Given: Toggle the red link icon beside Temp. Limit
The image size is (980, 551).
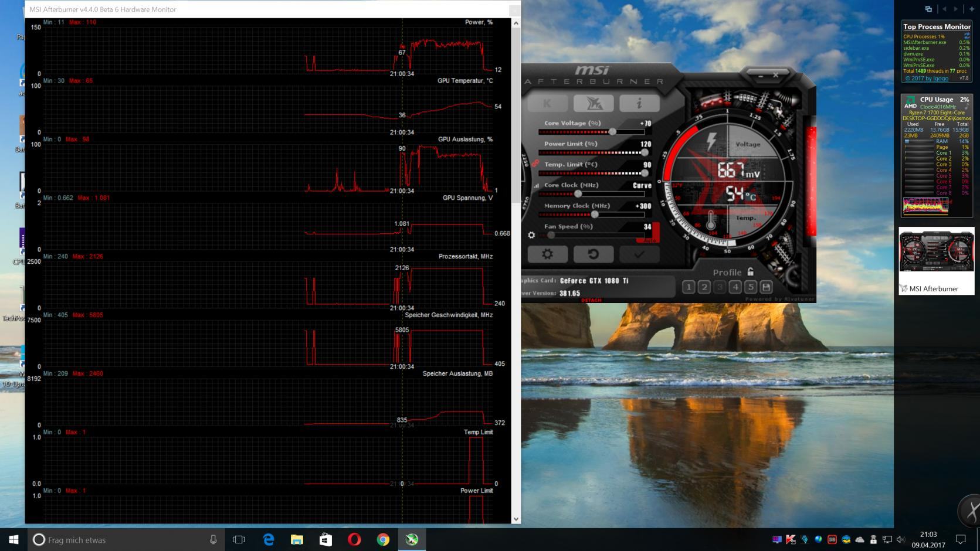Looking at the screenshot, I should point(535,164).
